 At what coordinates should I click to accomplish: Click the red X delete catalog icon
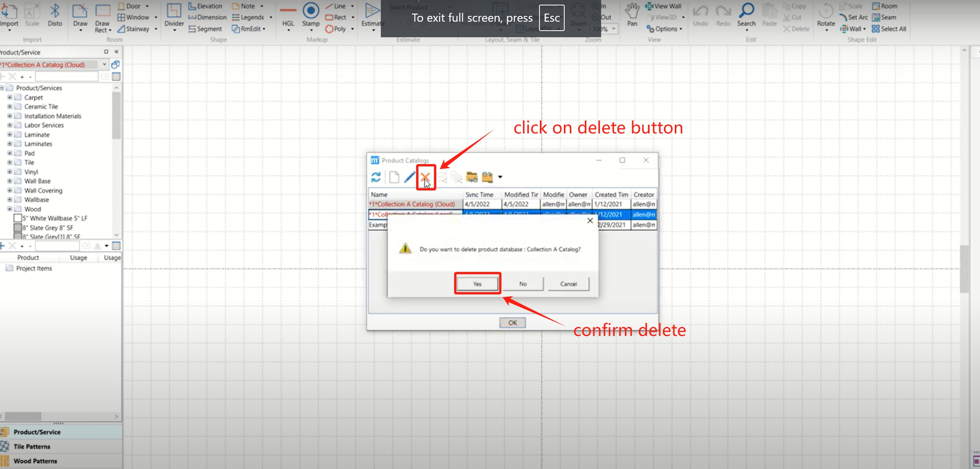point(425,177)
